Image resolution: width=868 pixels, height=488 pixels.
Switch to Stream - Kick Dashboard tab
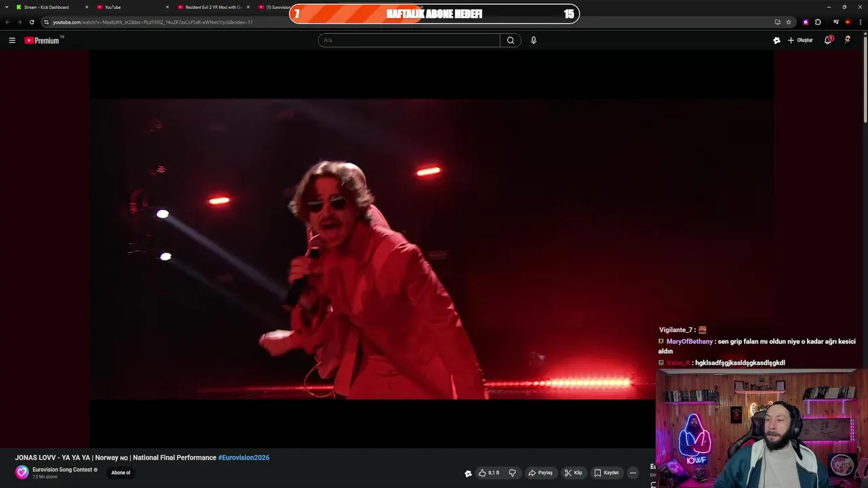52,7
